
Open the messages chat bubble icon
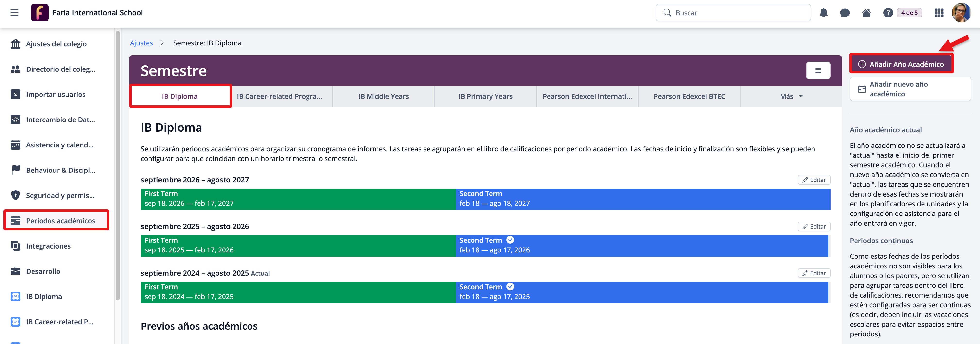pyautogui.click(x=845, y=13)
